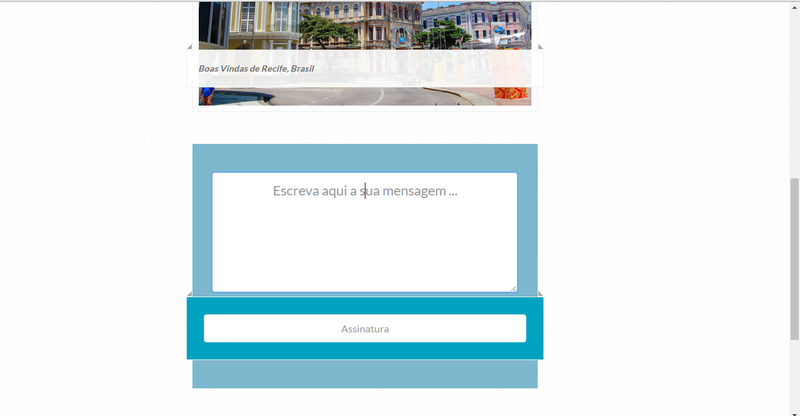Click the caption "Boas Vindas de Recife, Brasil"

point(256,68)
